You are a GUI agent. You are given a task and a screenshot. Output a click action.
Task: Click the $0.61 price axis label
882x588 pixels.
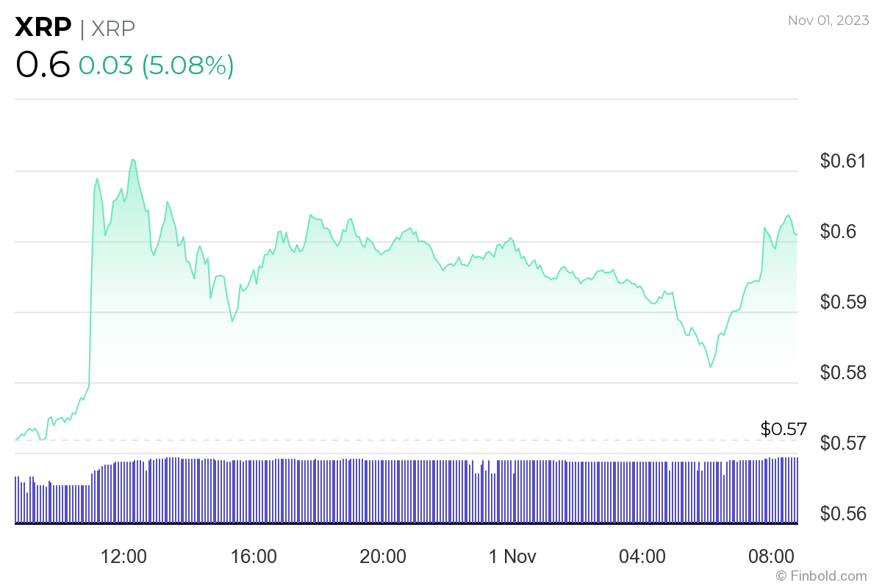842,161
